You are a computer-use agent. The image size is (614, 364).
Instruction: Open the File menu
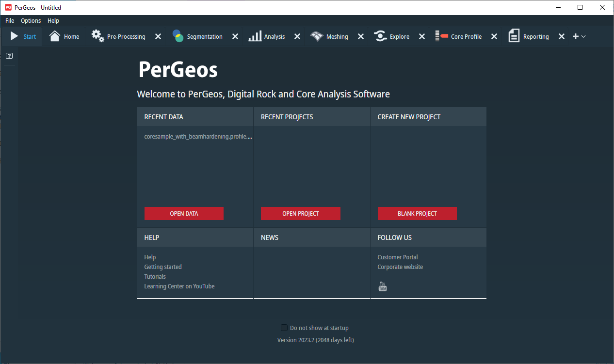tap(10, 21)
